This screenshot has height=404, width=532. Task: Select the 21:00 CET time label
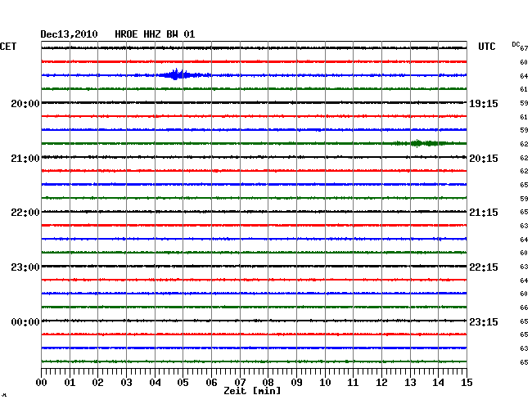[25, 159]
